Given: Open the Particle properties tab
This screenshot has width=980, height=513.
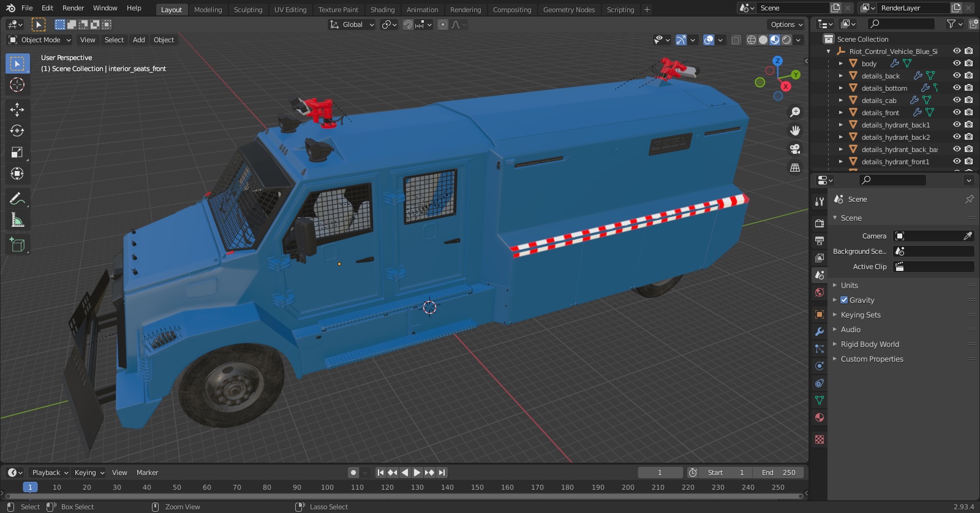Looking at the screenshot, I should [x=820, y=349].
